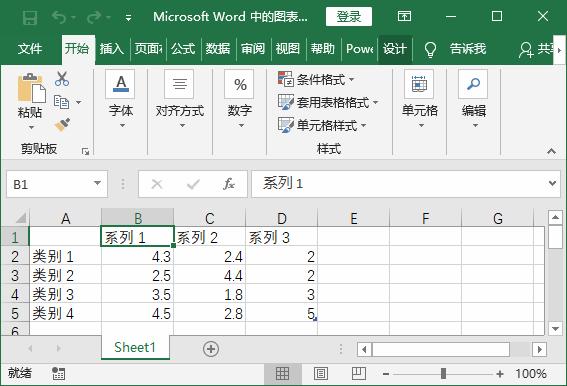Select cell containing 类别 4

pos(65,313)
